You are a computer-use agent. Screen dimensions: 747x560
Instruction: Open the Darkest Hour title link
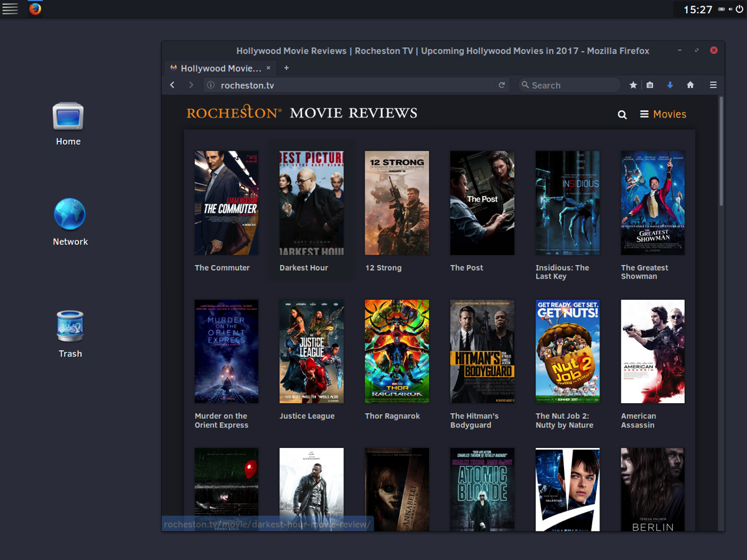(x=304, y=268)
